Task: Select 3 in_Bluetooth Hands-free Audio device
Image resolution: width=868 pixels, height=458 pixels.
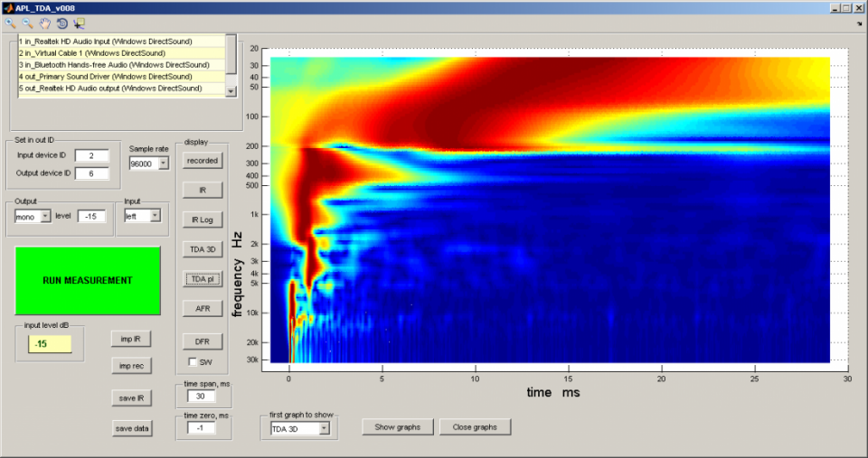Action: (x=122, y=65)
